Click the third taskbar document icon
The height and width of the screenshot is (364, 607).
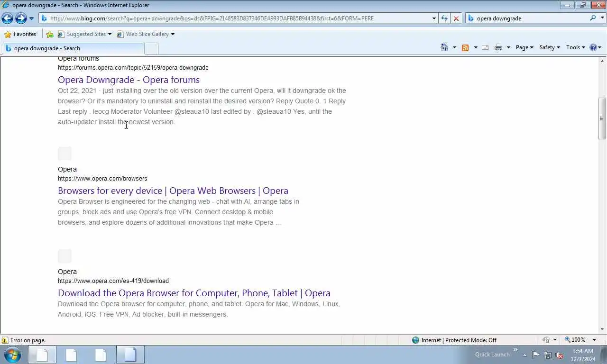pyautogui.click(x=101, y=355)
